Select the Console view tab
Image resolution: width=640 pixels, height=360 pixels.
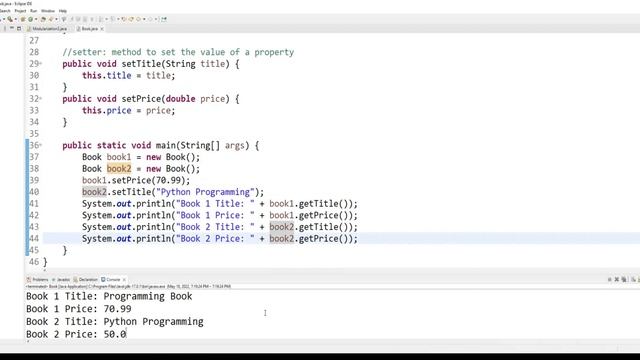tap(111, 280)
